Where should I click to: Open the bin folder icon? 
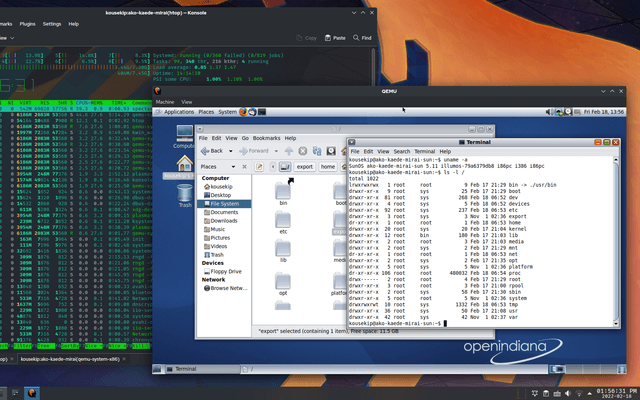(283, 193)
